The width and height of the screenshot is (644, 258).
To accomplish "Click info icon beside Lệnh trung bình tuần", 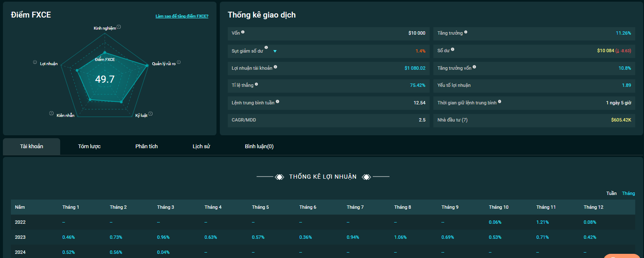I will 277,101.
